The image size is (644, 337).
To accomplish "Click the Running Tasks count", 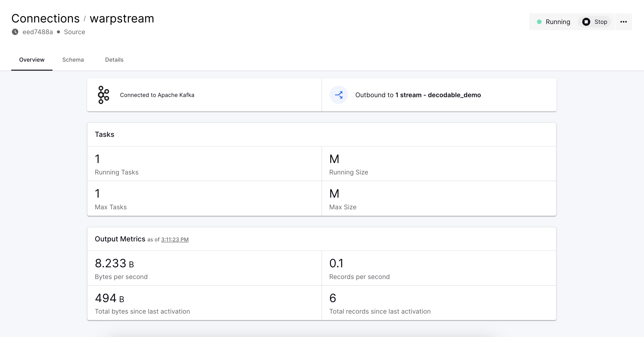I will click(x=97, y=159).
